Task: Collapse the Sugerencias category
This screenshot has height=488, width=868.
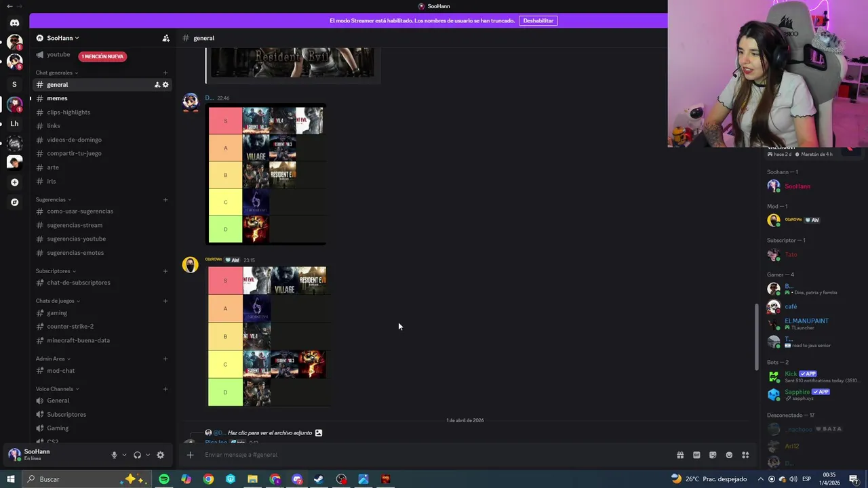Action: [x=54, y=199]
